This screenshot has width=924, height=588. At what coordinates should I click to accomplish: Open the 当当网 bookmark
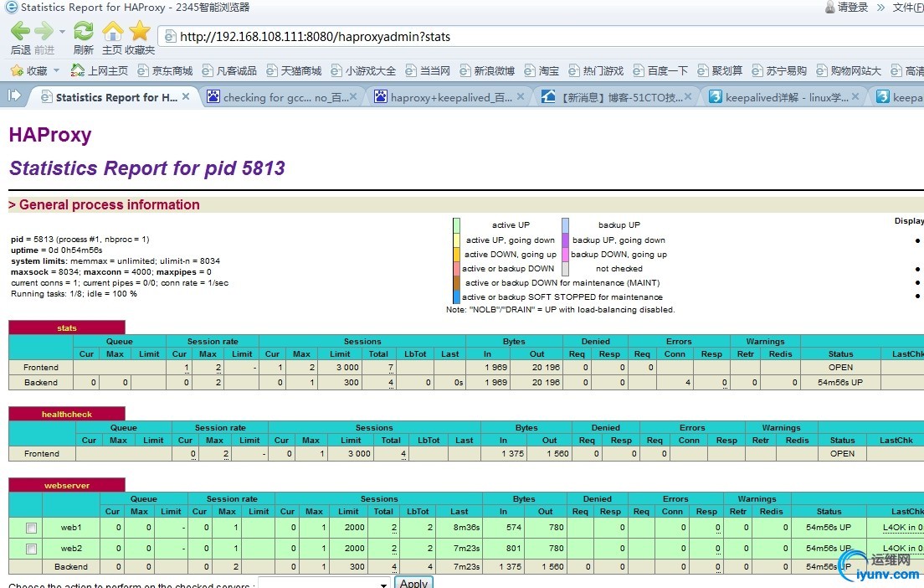[x=427, y=70]
